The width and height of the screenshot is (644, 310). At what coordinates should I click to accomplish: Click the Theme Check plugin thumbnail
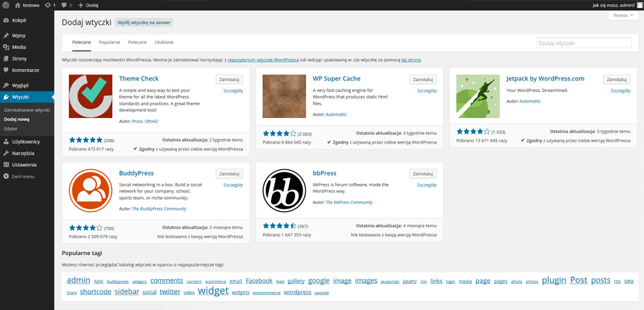tap(91, 96)
